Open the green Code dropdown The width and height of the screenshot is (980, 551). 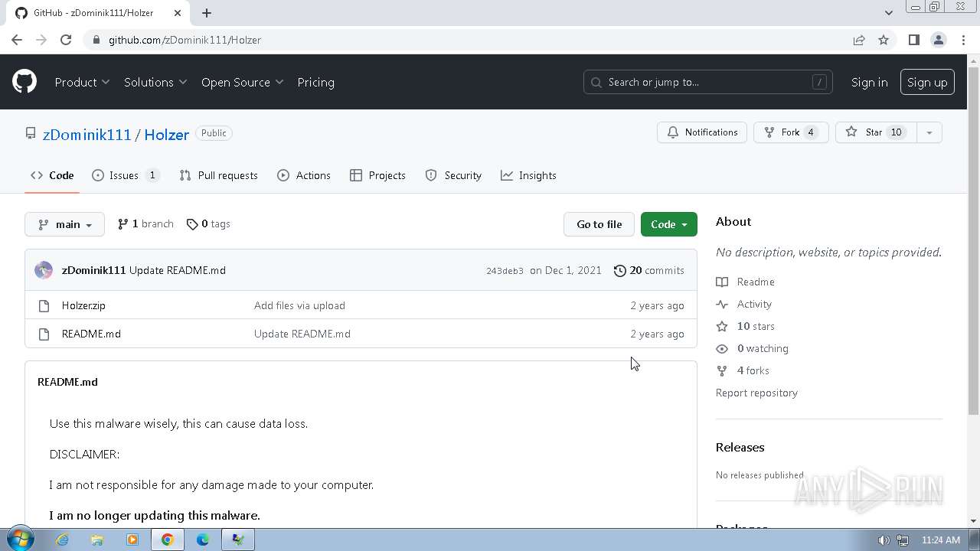pos(669,224)
